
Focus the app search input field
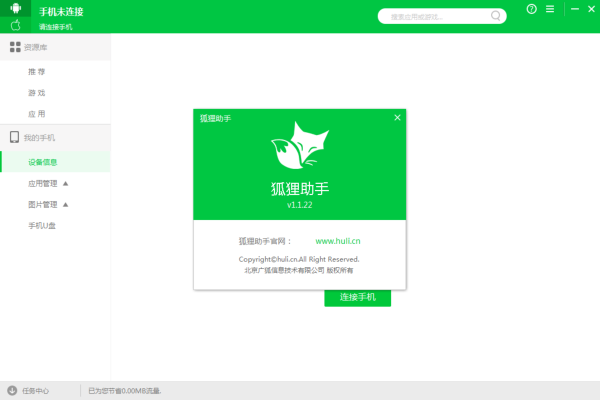[x=442, y=16]
